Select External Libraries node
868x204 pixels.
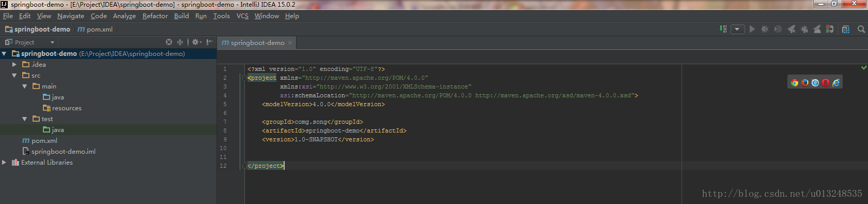point(42,162)
